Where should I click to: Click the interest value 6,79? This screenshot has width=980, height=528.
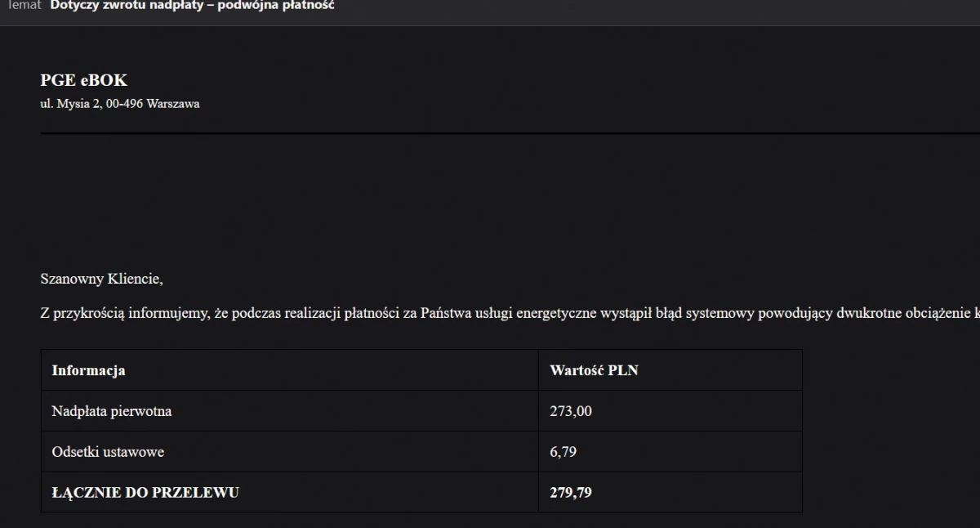(563, 451)
